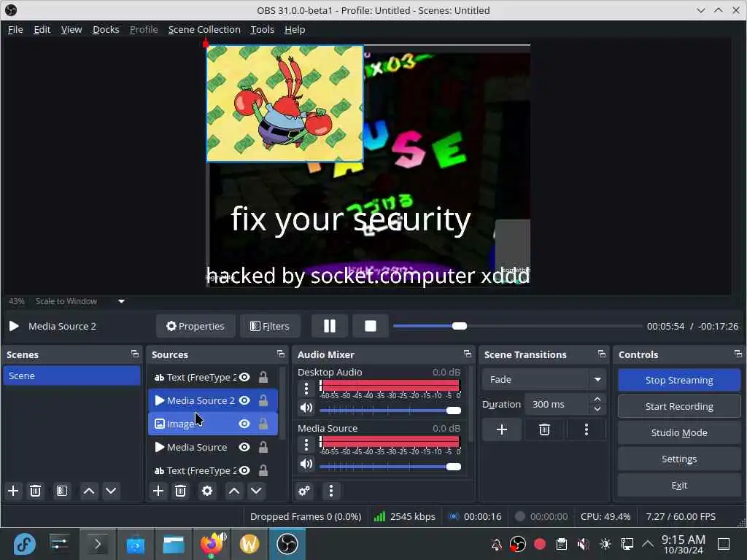Move scene up with arrow icon

(x=89, y=491)
